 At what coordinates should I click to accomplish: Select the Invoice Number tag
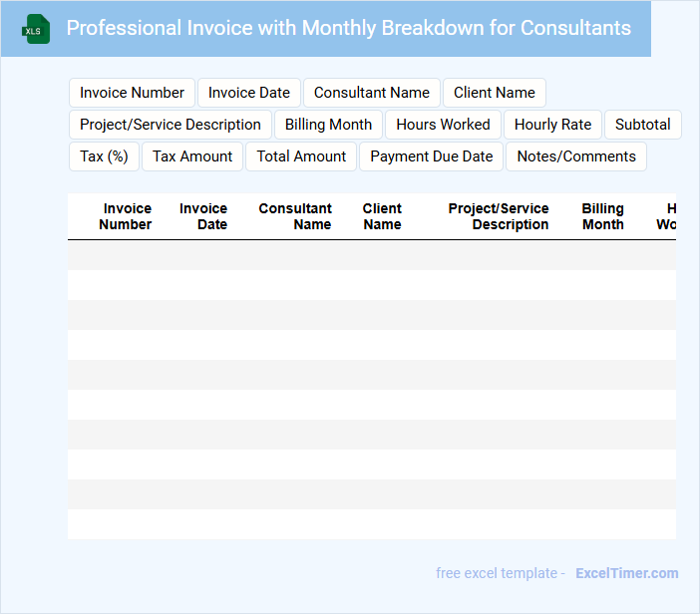point(132,93)
